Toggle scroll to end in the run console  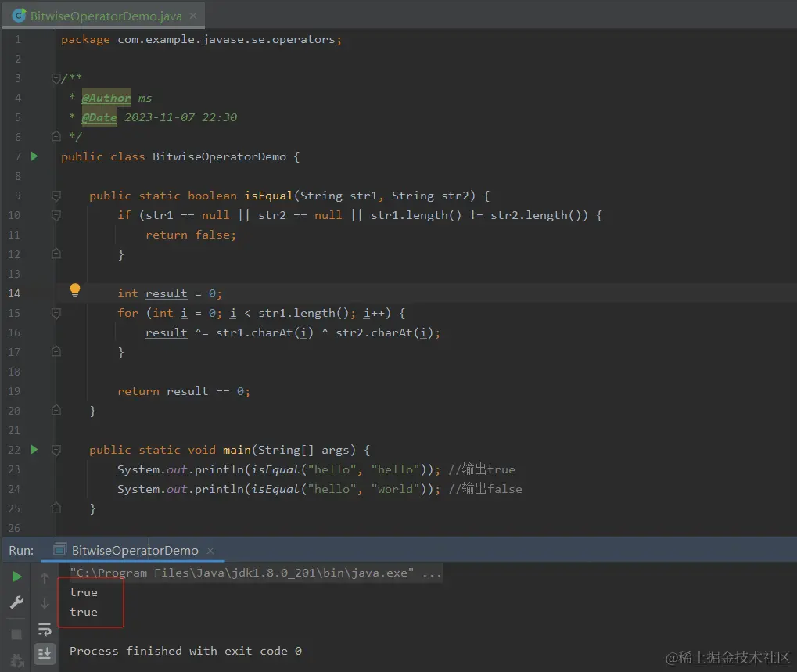click(x=45, y=653)
